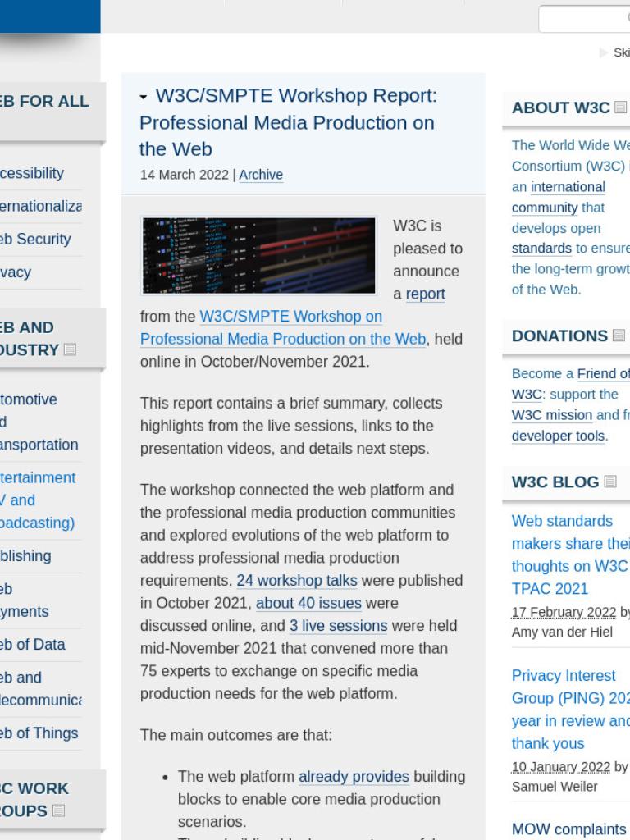Image resolution: width=630 pixels, height=840 pixels.
Task: Open Privacy Interest Group year in review post
Action: 571,710
